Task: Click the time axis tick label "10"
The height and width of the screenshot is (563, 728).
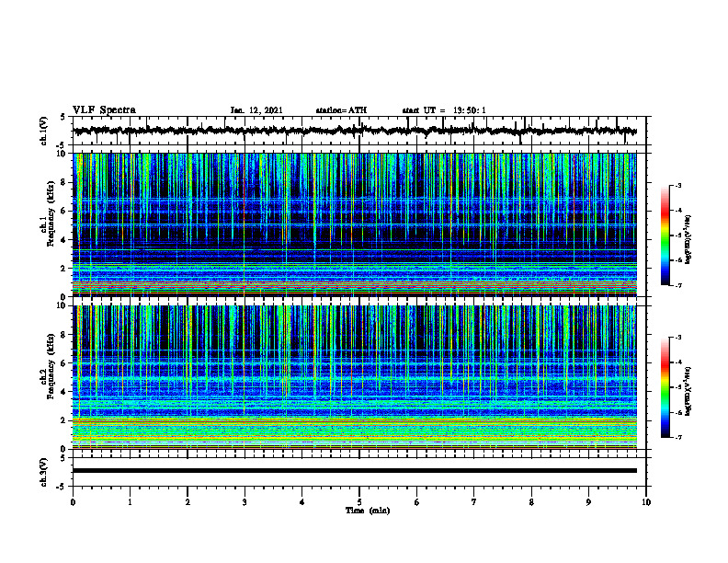Action: coord(646,502)
